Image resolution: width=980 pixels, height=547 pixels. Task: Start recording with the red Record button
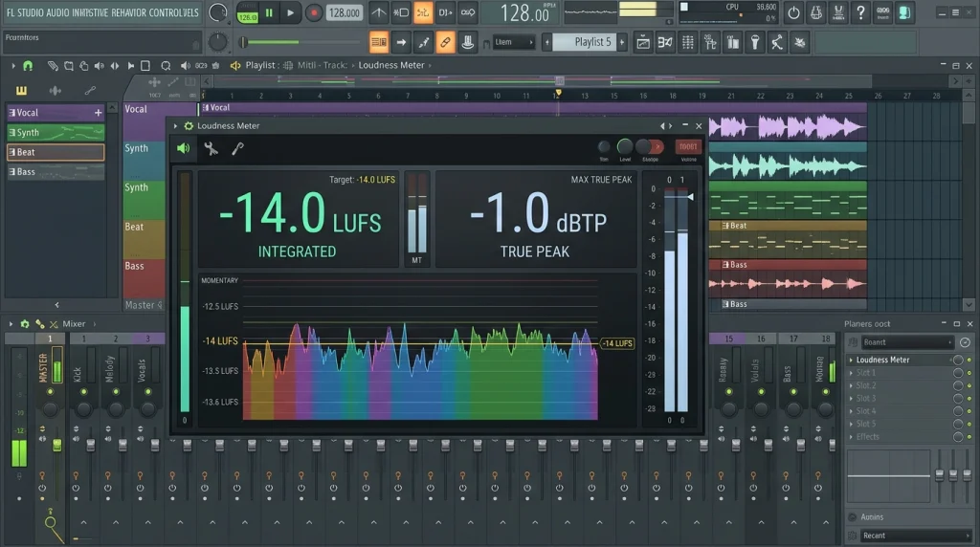(314, 12)
